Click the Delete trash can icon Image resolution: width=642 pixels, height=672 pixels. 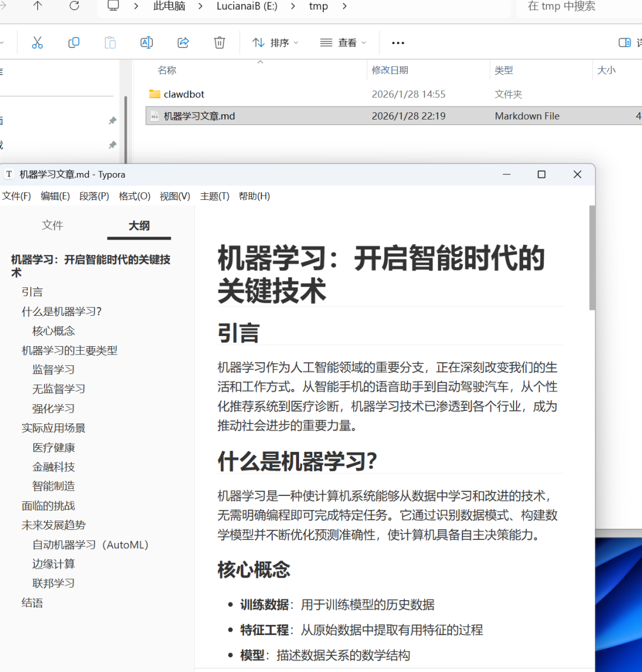coord(219,42)
